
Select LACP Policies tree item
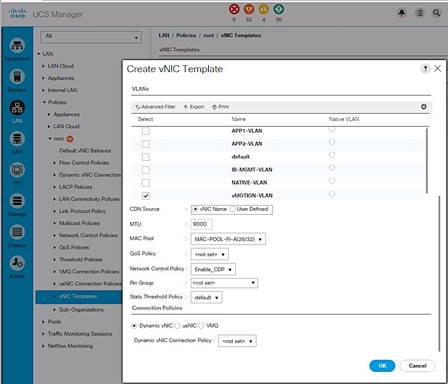75,187
